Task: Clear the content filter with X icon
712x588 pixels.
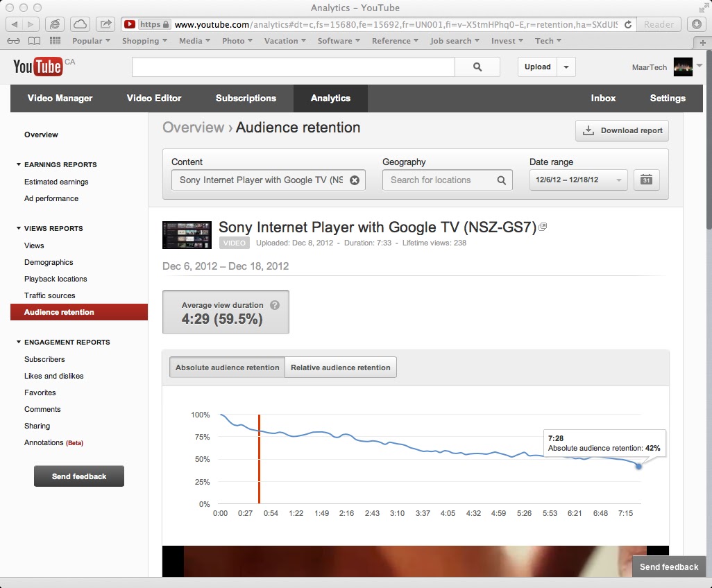Action: coord(355,180)
